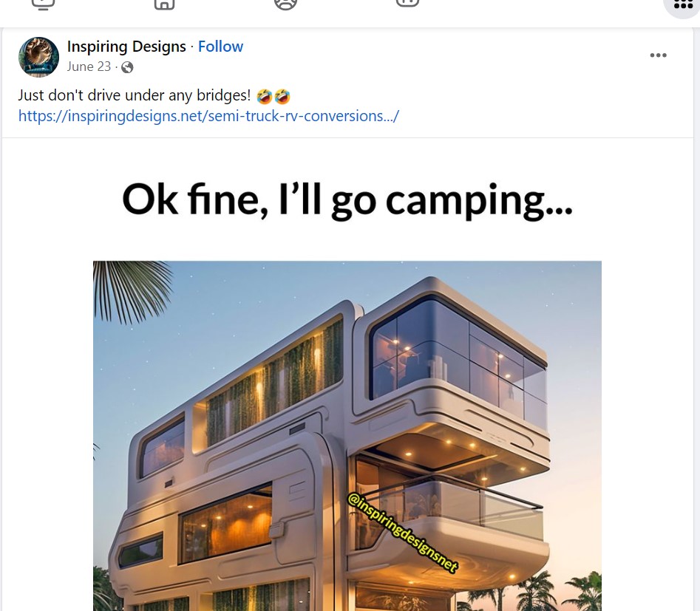
Task: Open the inspiringdesigns.net article link
Action: (209, 115)
